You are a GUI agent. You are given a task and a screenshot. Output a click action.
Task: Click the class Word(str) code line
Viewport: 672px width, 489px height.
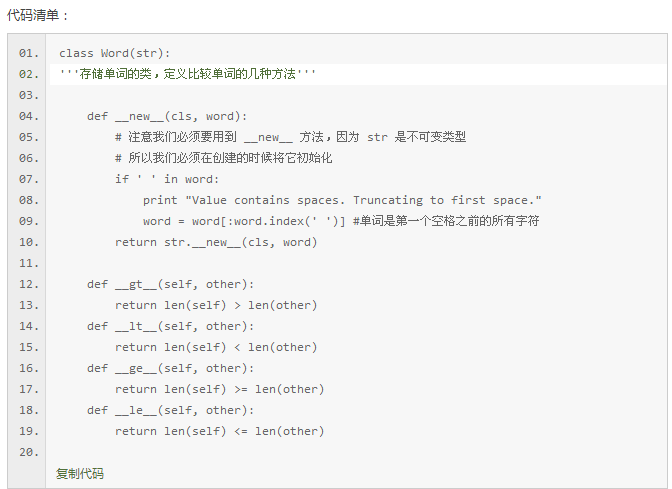pyautogui.click(x=115, y=53)
